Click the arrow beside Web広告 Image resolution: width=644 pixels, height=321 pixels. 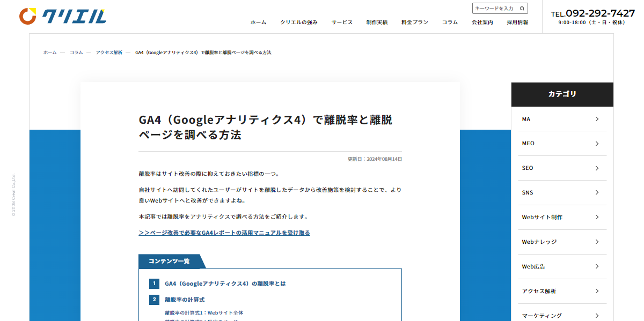(597, 266)
